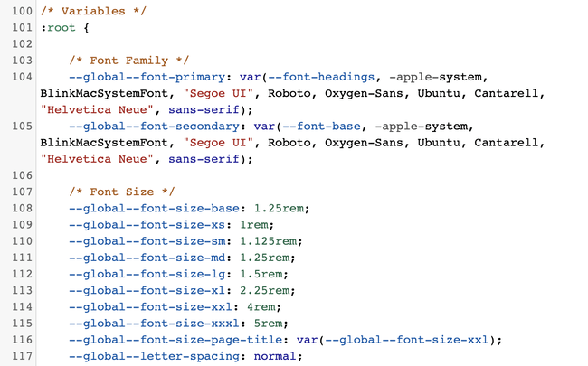Click the '1.125rem' value
Viewport: 588px width, 366px height.
click(269, 241)
